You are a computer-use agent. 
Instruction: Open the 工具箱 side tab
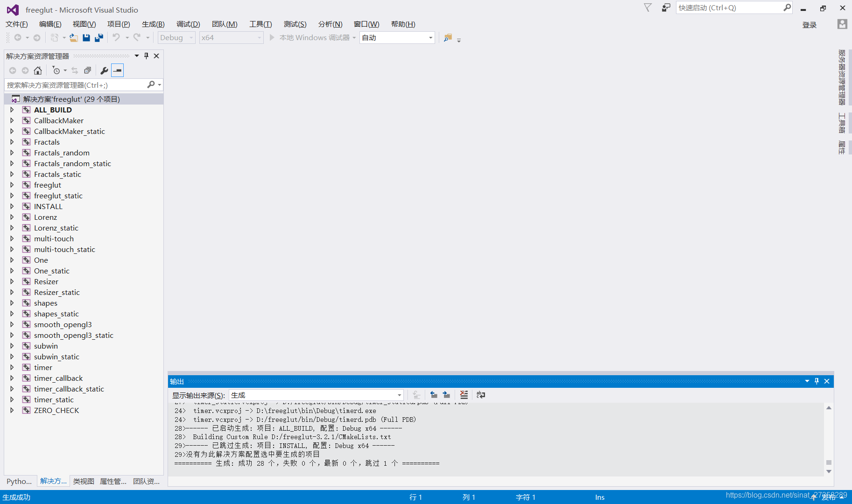point(842,123)
